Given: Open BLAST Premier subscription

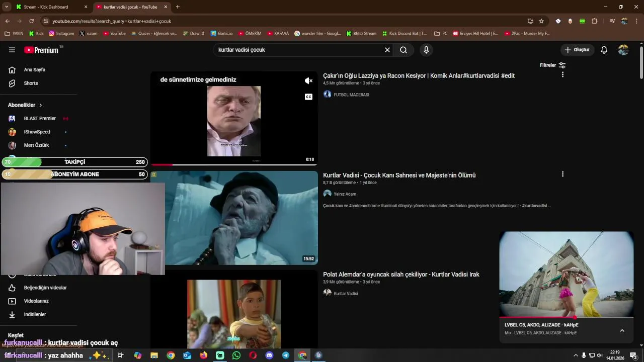Looking at the screenshot, I should [x=39, y=119].
